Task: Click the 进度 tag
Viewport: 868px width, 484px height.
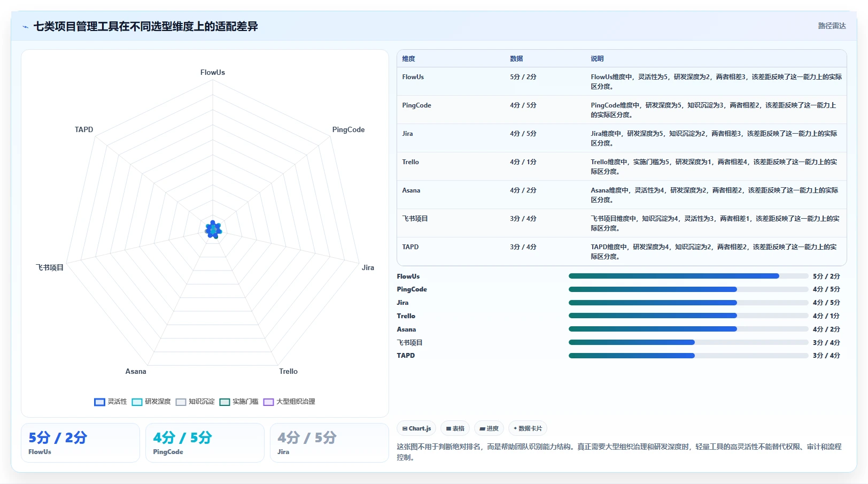Action: point(489,428)
